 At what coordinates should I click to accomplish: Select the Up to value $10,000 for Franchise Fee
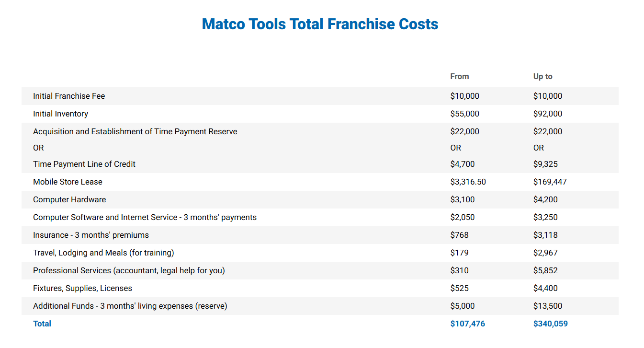pos(548,96)
